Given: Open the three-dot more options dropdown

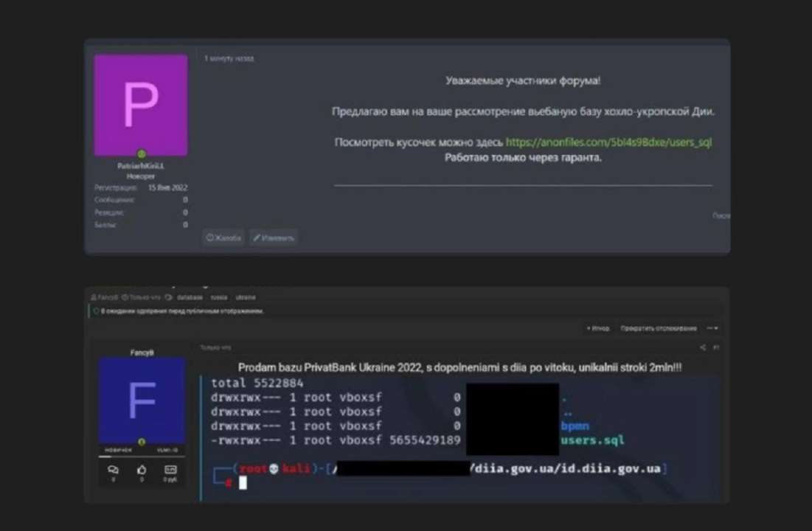Looking at the screenshot, I should coord(712,328).
